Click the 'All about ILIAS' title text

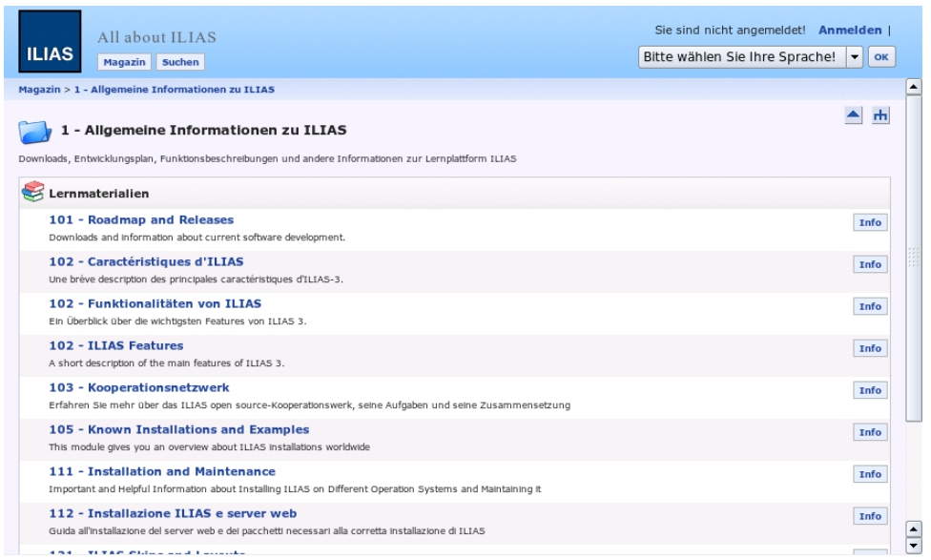156,37
